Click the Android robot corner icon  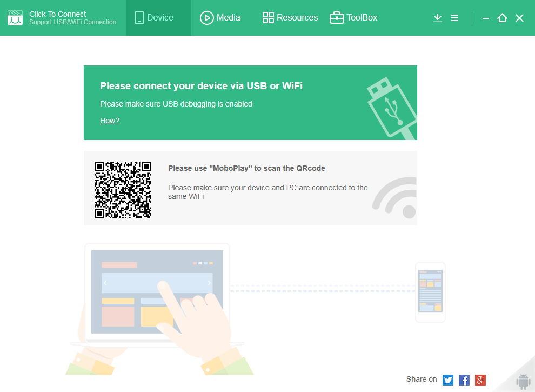point(523,381)
